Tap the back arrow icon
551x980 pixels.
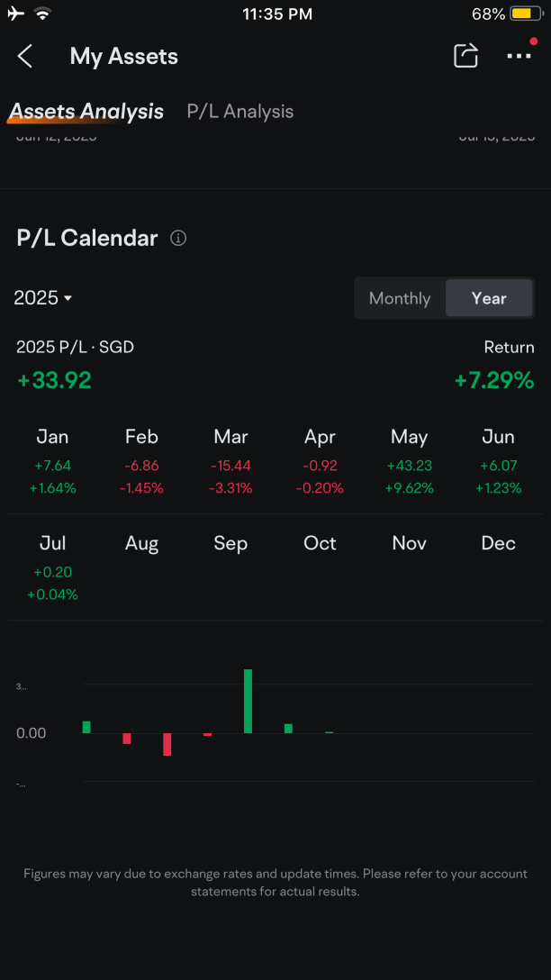pos(25,56)
